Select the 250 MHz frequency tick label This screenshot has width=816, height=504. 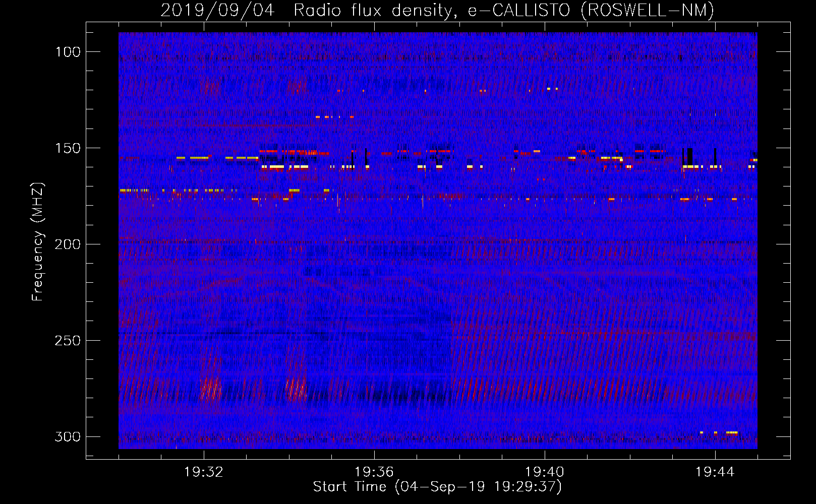tap(68, 341)
